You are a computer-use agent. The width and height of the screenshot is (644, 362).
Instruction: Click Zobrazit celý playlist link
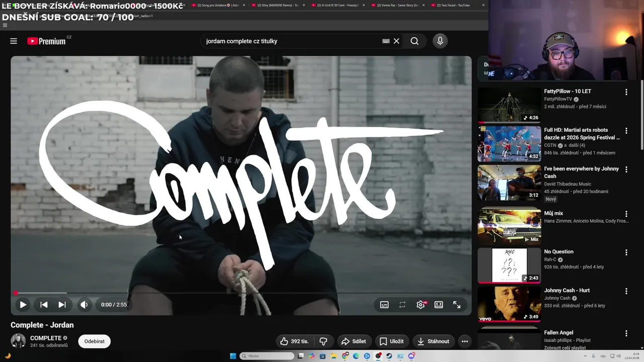click(565, 348)
